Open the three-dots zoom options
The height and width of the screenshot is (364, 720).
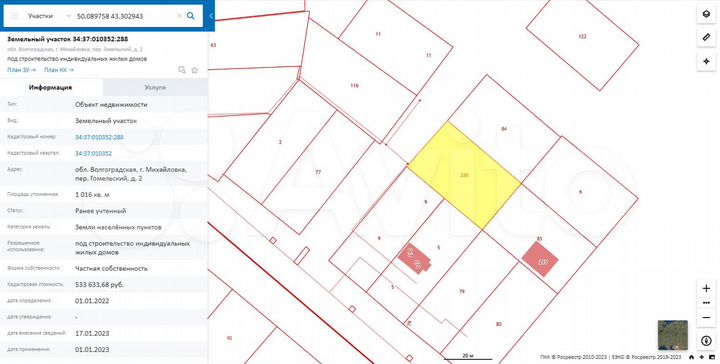click(x=706, y=303)
